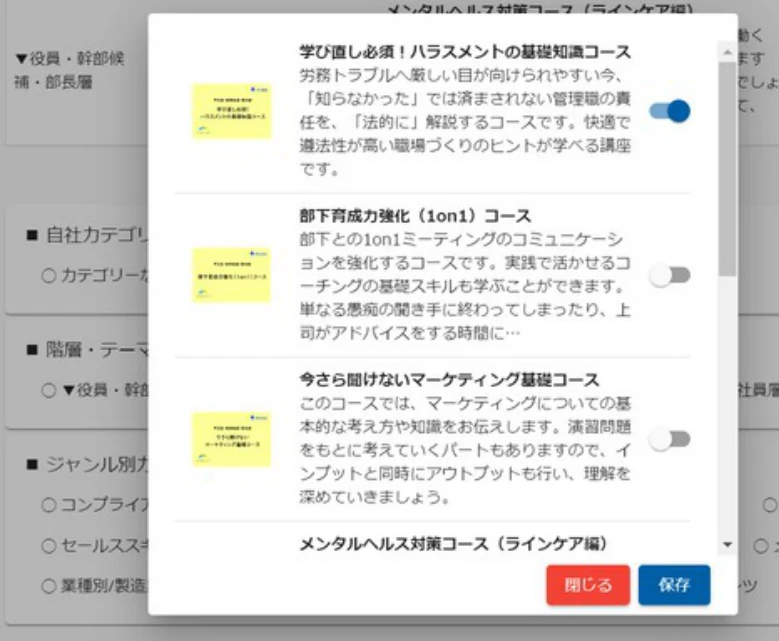Click title メンタルヘルス対策コース（ラインケア編）in dialog
The height and width of the screenshot is (641, 779).
pos(453,544)
